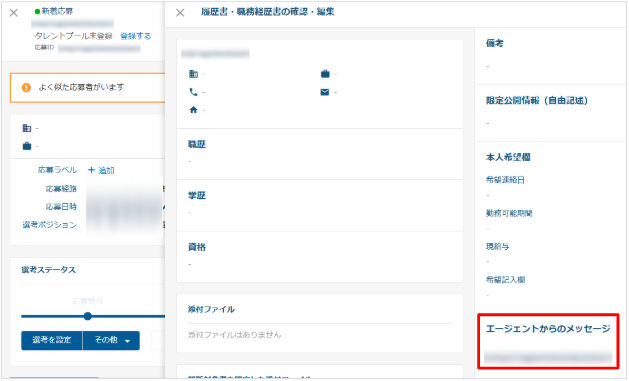Image resolution: width=629 pixels, height=381 pixels.
Task: Select the 添付ファイル section
Action: pos(320,323)
